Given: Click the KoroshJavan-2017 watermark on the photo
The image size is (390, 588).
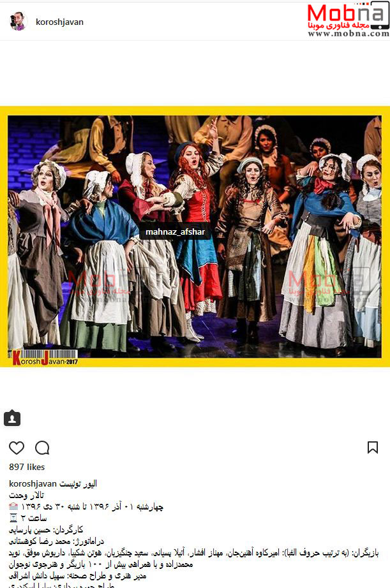Looking at the screenshot, I should click(44, 358).
